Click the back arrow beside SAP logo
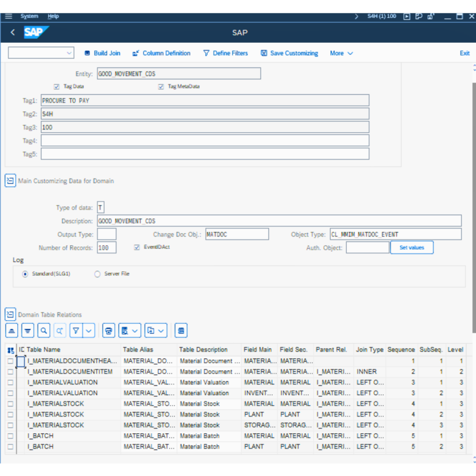Screen dimensions: 476x476 [12, 33]
